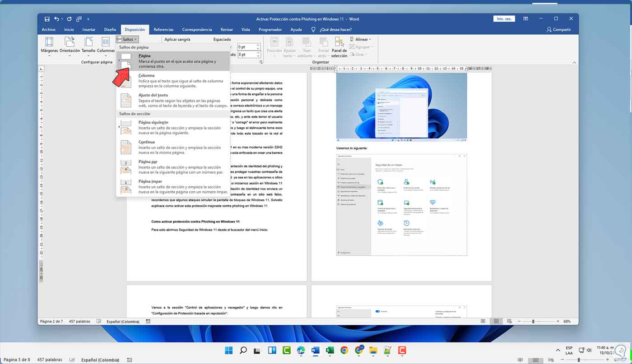Open the Customize Quick Access Toolbar dropdown
Viewport: 632px width, 364px height.
point(88,19)
